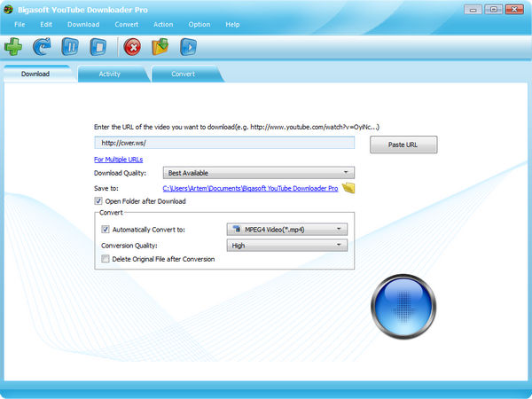
Task: Open the MPEG4 Video format dropdown
Action: pyautogui.click(x=287, y=230)
